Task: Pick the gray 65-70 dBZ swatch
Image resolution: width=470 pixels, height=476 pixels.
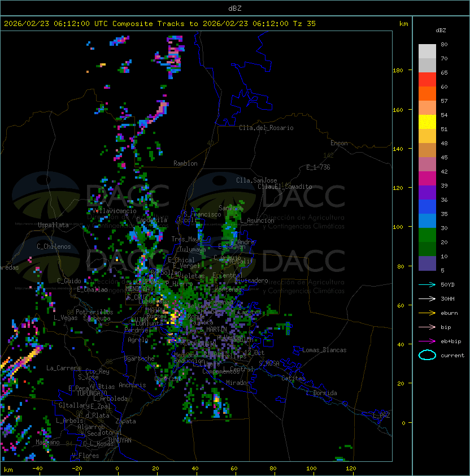Action: click(x=427, y=65)
